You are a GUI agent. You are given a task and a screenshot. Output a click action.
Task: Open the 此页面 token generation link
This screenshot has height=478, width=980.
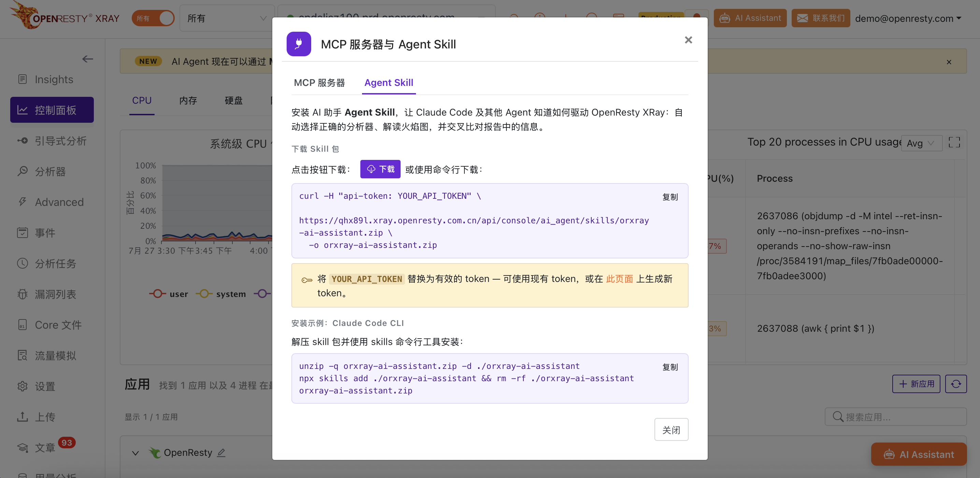point(619,279)
